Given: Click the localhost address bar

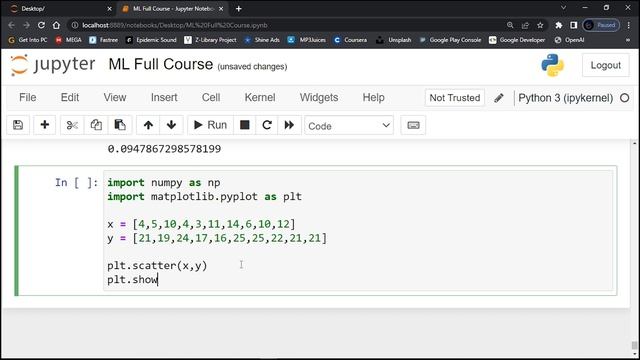Looking at the screenshot, I should 286,25.
